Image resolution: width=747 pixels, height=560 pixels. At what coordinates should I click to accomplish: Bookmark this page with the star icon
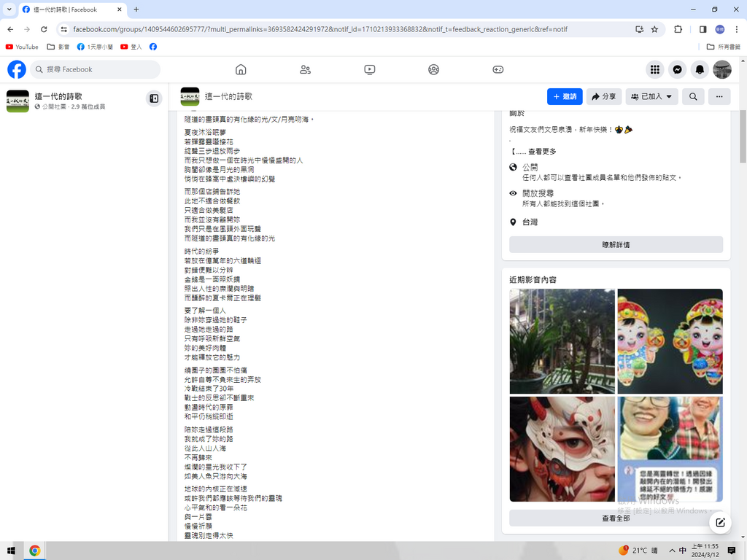(654, 29)
